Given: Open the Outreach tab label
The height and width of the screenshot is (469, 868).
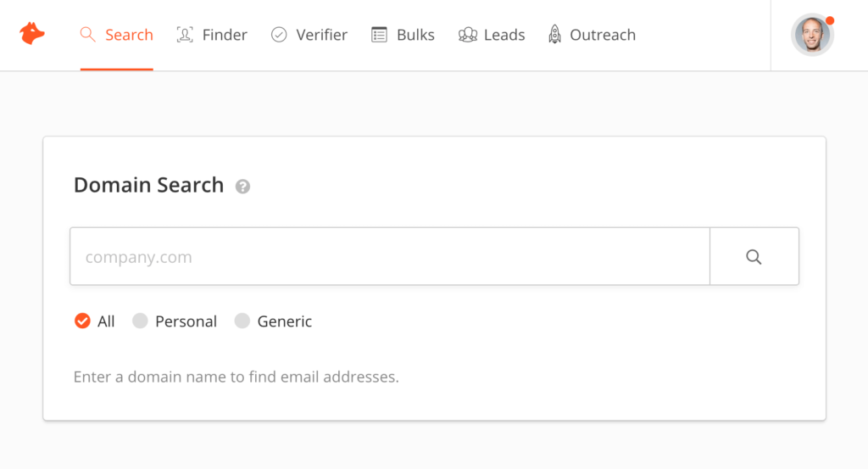Looking at the screenshot, I should point(603,35).
